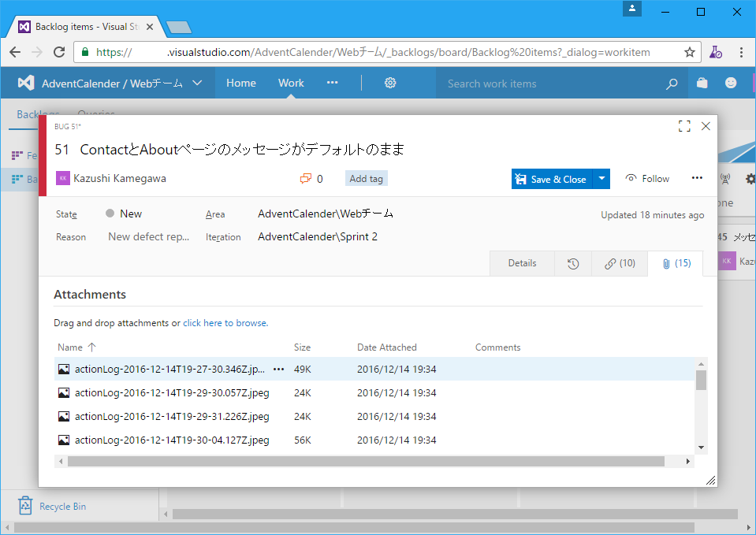
Task: Click the search magnifier icon
Action: [x=671, y=84]
